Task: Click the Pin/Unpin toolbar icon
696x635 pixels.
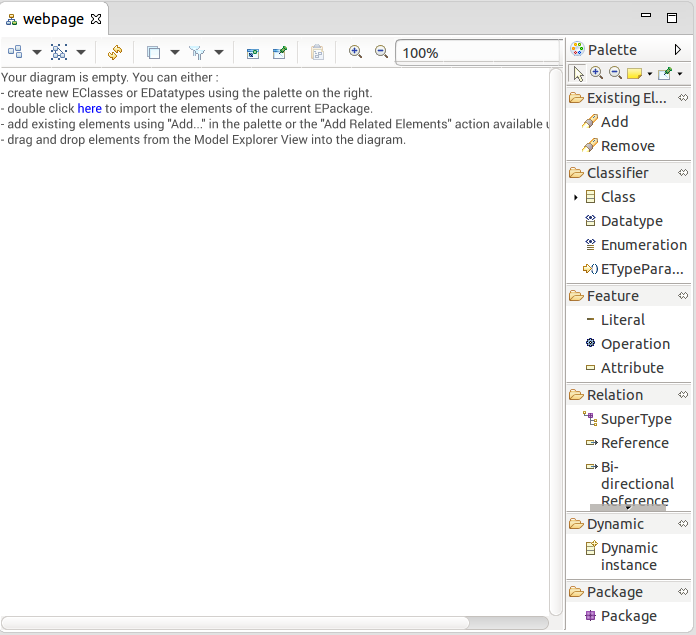Action: point(280,52)
